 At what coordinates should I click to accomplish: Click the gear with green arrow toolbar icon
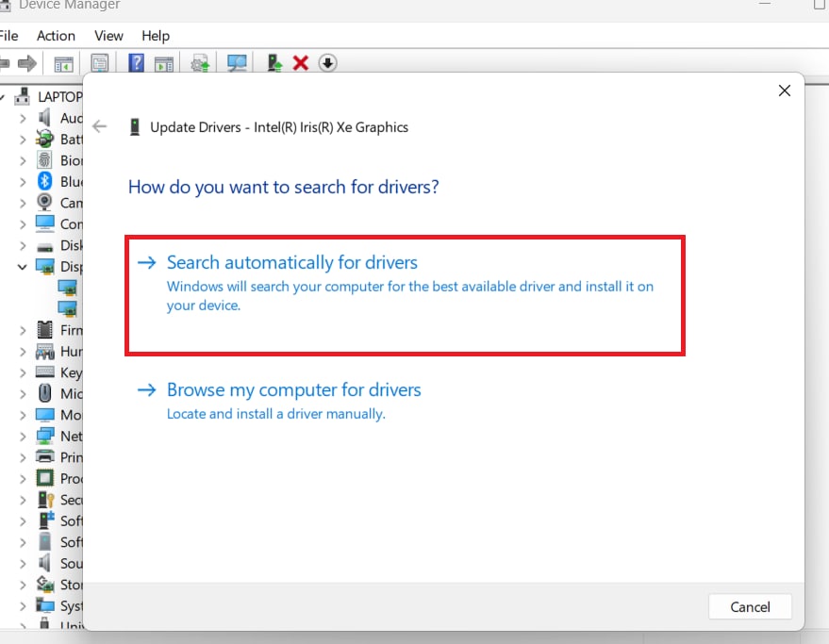(200, 63)
